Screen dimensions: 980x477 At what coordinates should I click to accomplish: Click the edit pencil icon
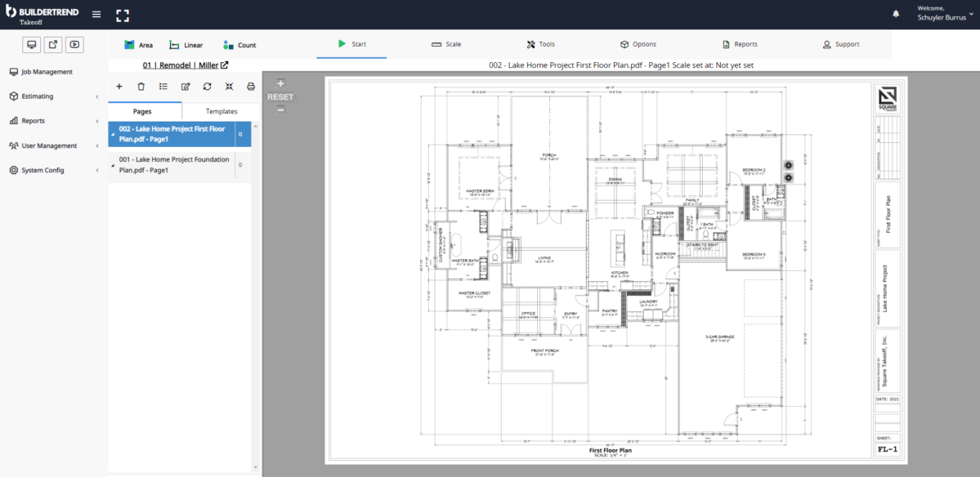[x=186, y=86]
